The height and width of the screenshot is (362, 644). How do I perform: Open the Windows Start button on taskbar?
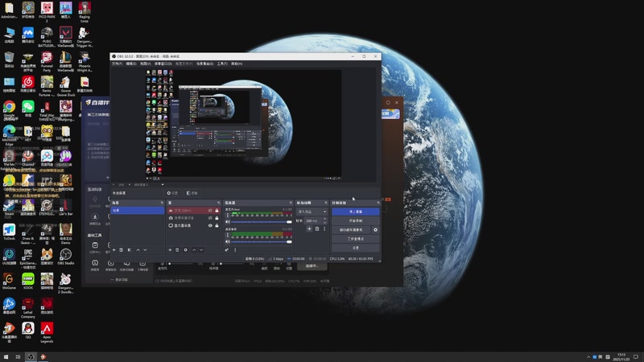pos(6,357)
